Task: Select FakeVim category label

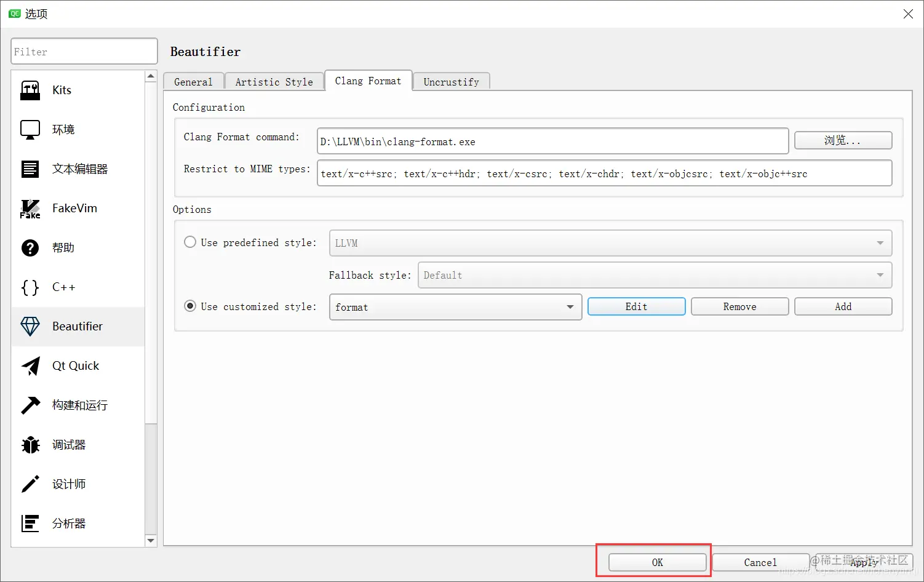Action: 74,209
